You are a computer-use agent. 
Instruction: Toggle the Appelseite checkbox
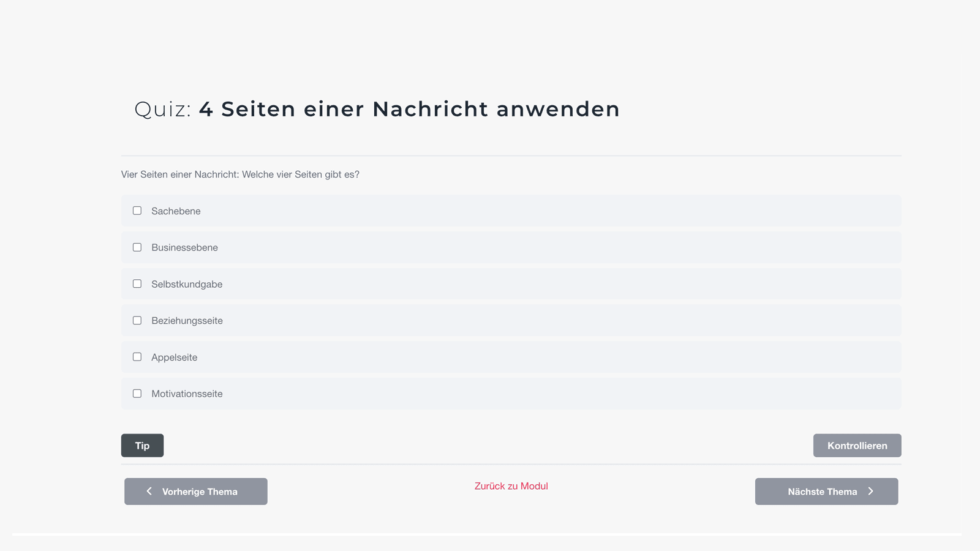point(137,357)
